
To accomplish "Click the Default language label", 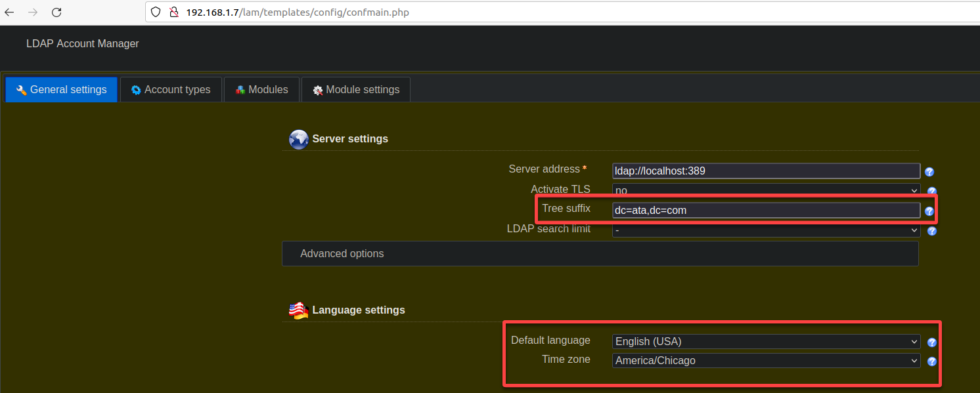I will 550,341.
